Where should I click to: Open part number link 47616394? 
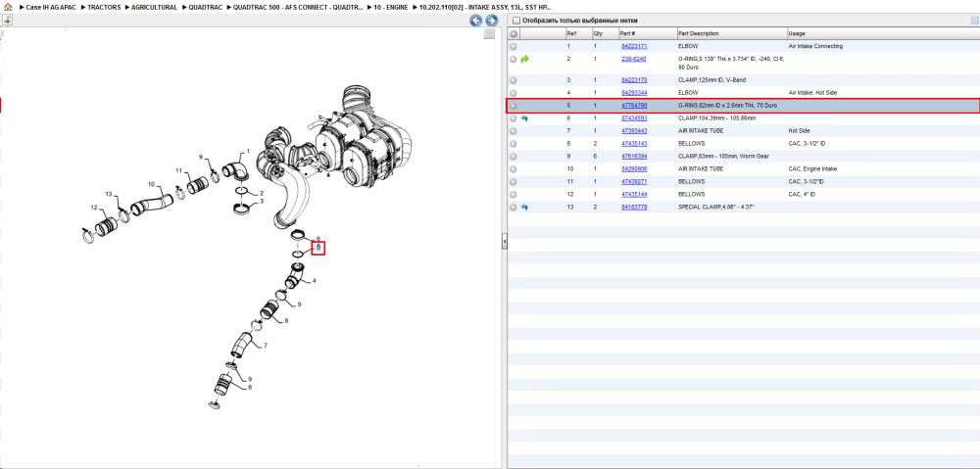[634, 156]
